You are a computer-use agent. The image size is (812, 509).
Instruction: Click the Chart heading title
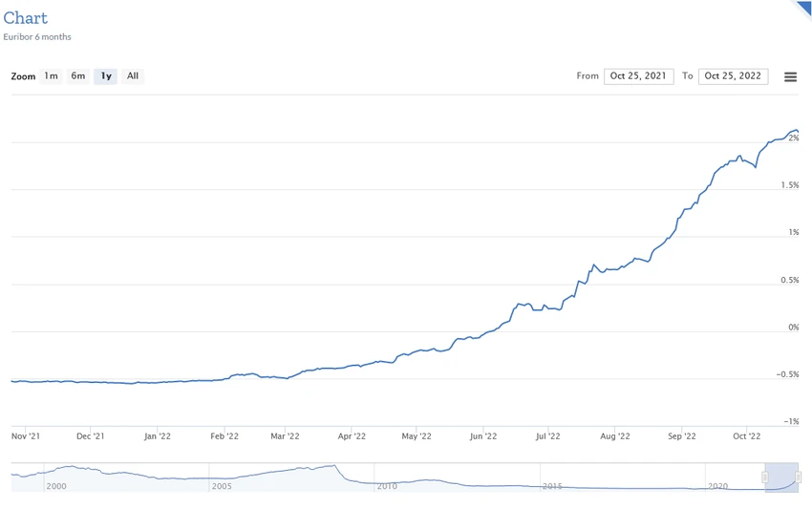[26, 18]
